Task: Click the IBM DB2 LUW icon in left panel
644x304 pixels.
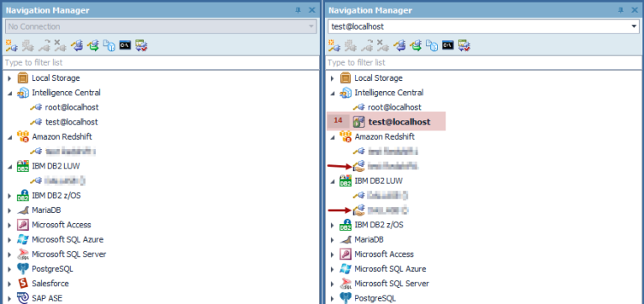Action: pyautogui.click(x=23, y=166)
